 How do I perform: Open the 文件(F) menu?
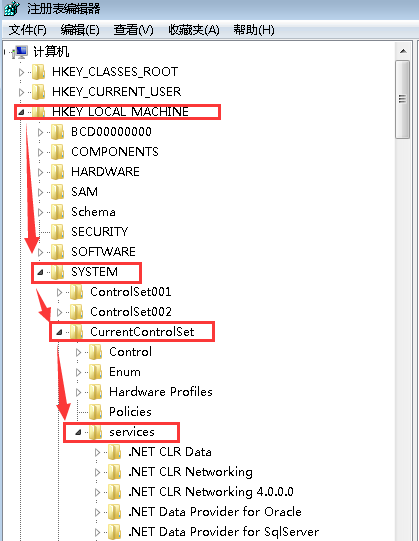(x=28, y=30)
